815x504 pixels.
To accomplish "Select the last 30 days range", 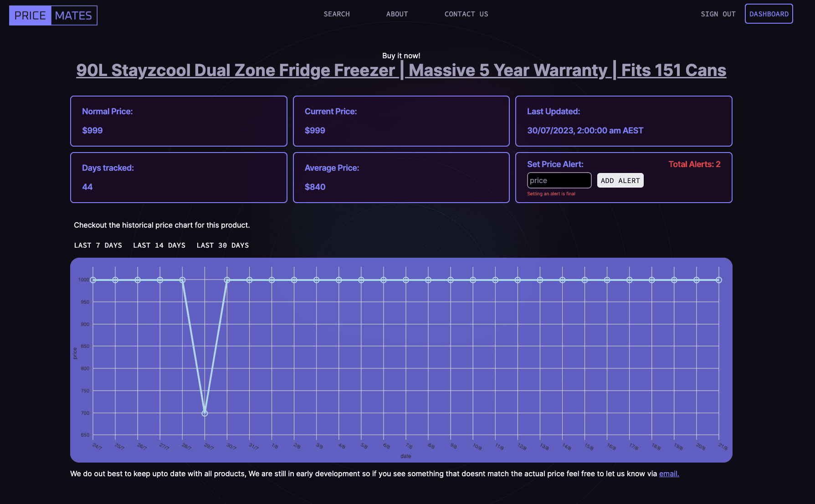I will pyautogui.click(x=222, y=245).
